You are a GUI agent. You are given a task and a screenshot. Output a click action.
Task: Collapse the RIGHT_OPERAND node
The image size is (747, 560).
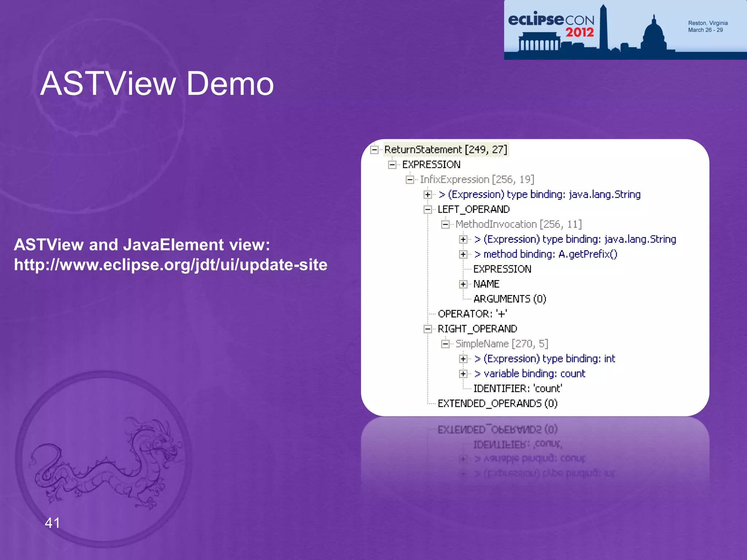click(428, 329)
